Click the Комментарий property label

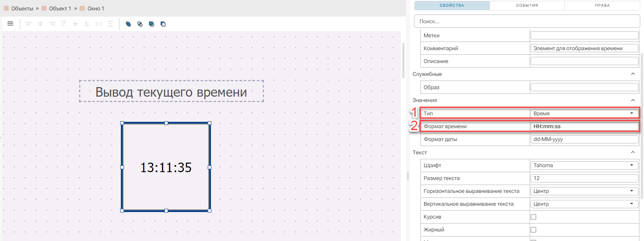coord(441,49)
